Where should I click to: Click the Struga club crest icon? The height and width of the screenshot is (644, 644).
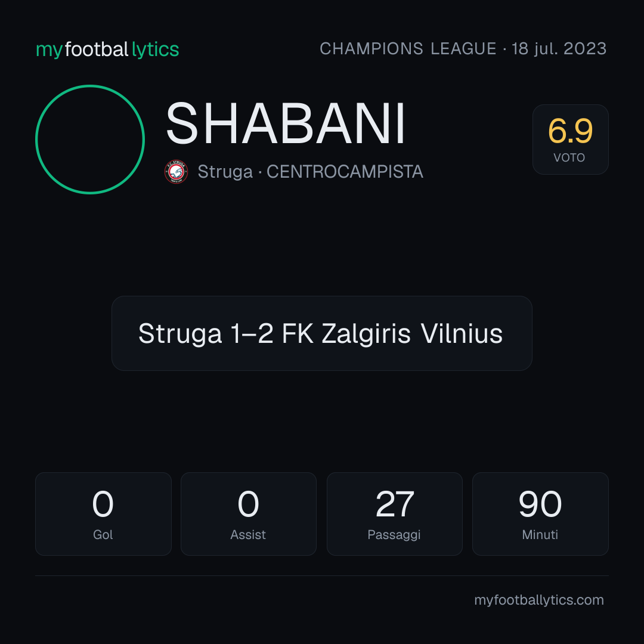(176, 172)
